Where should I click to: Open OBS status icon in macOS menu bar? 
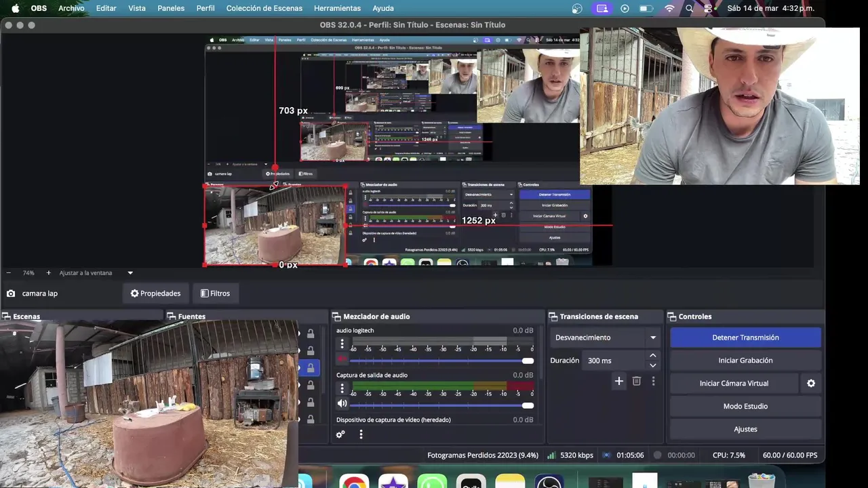coord(577,9)
